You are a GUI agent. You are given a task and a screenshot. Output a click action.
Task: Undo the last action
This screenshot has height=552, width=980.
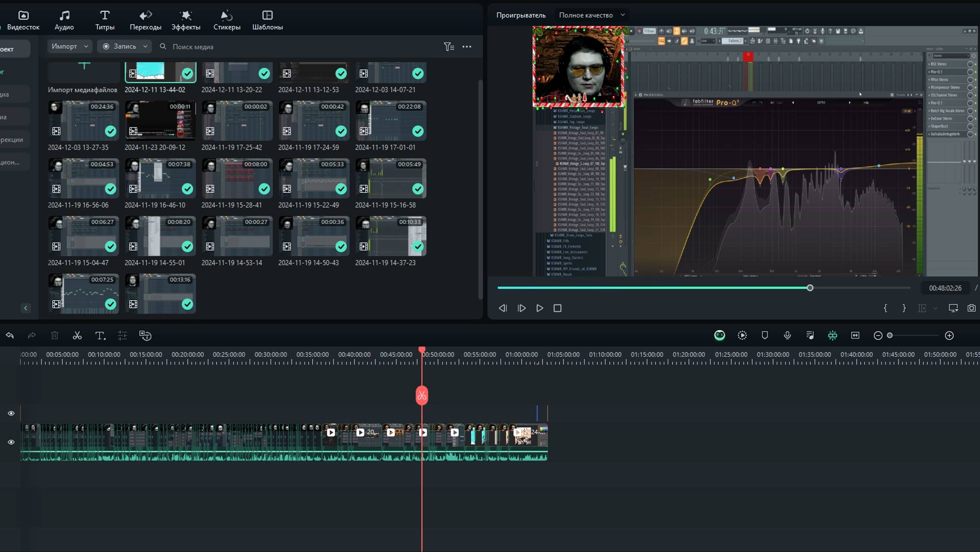pyautogui.click(x=10, y=336)
